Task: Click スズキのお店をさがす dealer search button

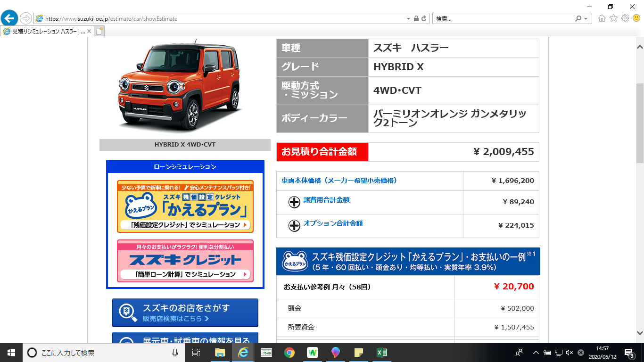Action: pyautogui.click(x=185, y=313)
